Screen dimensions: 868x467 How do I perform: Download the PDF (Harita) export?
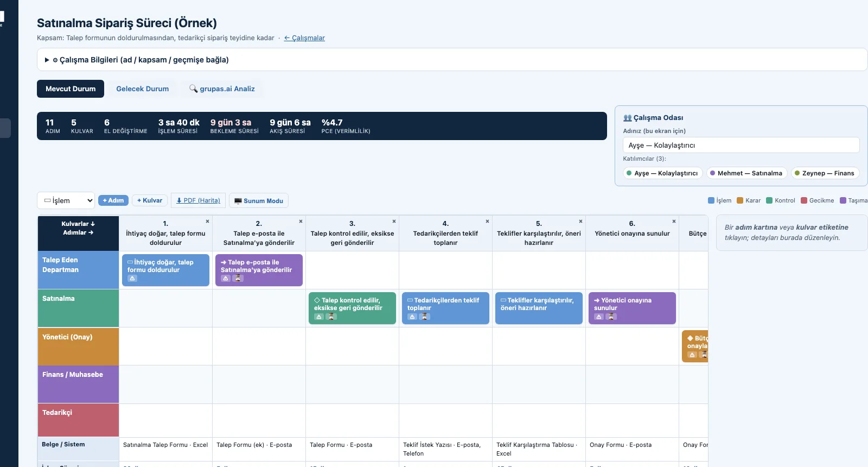[x=198, y=200]
